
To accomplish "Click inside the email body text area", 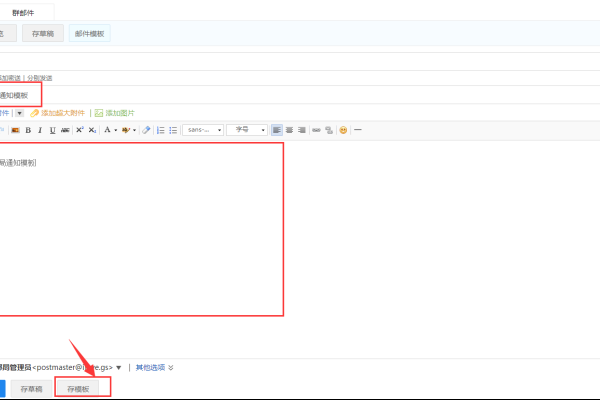I will pos(140,230).
